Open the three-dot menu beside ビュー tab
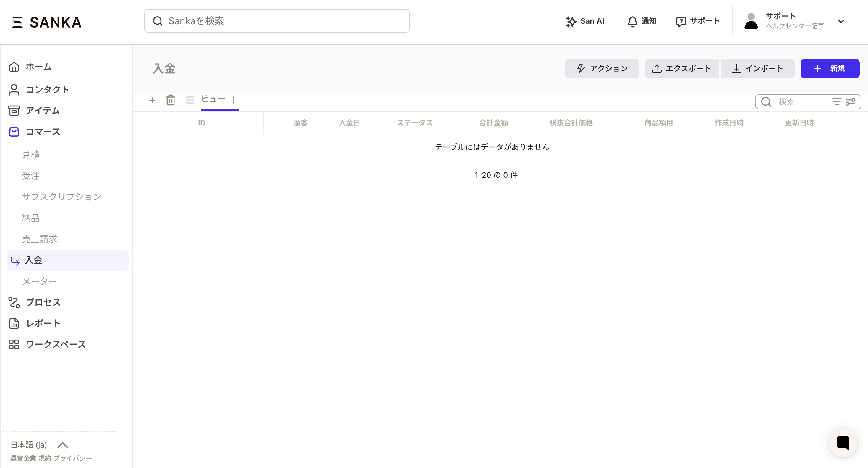 click(x=234, y=99)
